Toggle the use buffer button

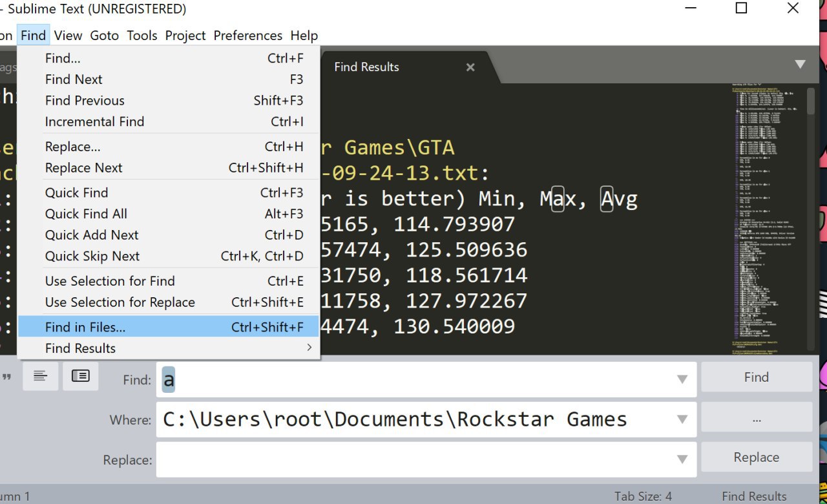[80, 376]
